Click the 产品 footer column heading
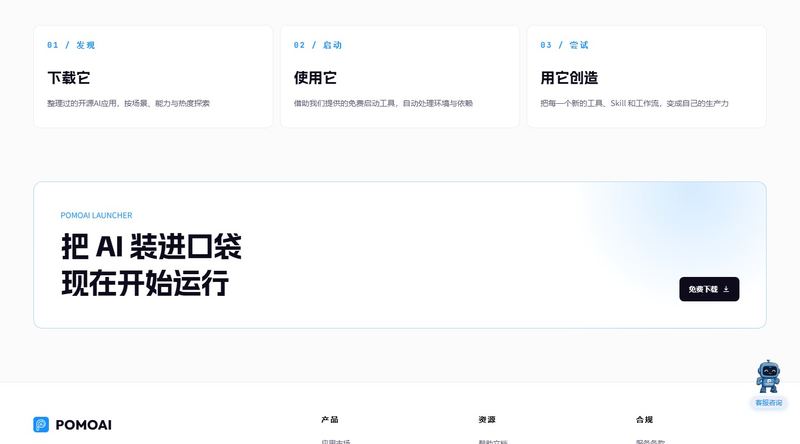 [x=330, y=420]
